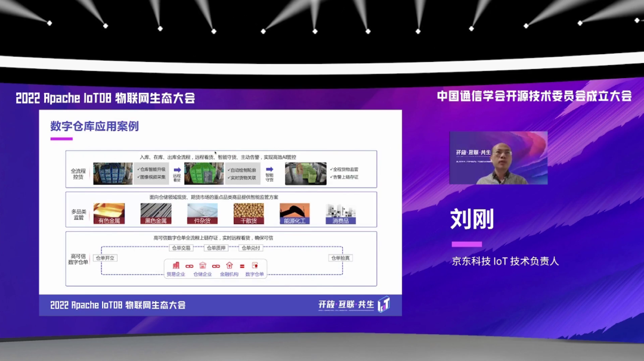Click the 仓单开立 box
Viewport: 644px width, 361px height.
(105, 258)
